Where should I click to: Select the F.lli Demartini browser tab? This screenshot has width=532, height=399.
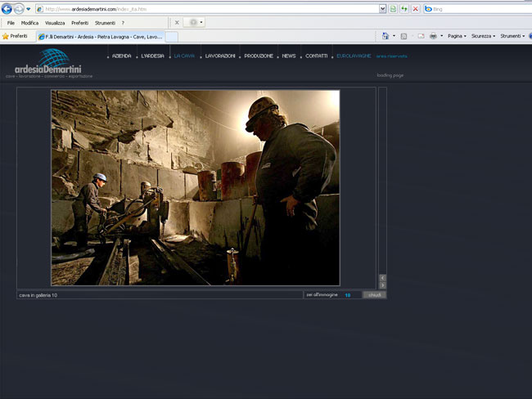[102, 36]
